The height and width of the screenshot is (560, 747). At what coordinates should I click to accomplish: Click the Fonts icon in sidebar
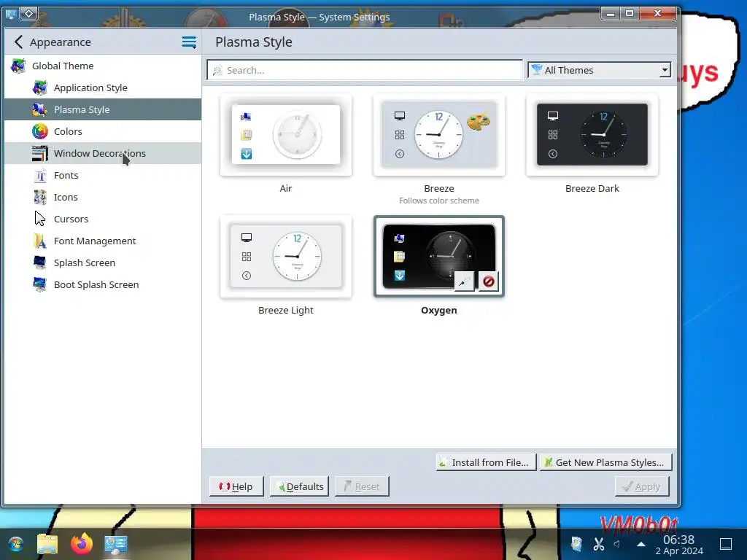click(40, 175)
